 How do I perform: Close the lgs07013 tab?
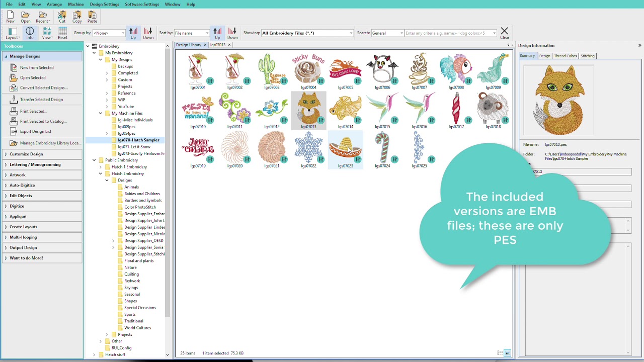229,45
